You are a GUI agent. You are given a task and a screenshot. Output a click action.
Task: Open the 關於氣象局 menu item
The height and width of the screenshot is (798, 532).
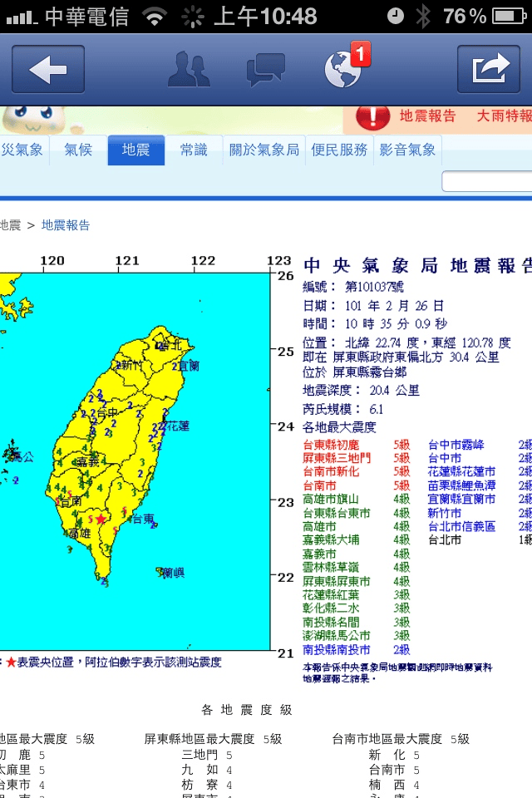pos(264,150)
